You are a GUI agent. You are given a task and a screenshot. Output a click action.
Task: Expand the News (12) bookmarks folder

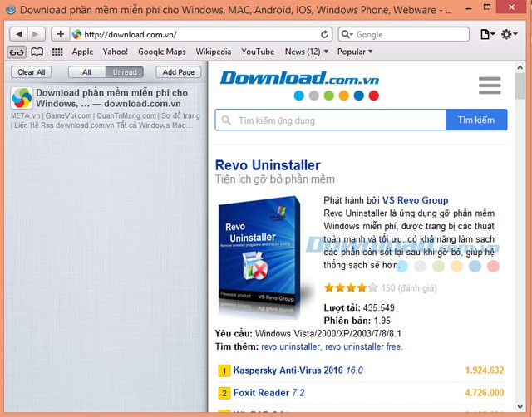point(306,52)
